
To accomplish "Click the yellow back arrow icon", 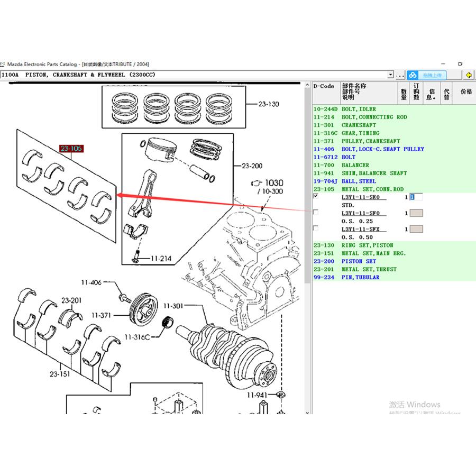I will [469, 75].
